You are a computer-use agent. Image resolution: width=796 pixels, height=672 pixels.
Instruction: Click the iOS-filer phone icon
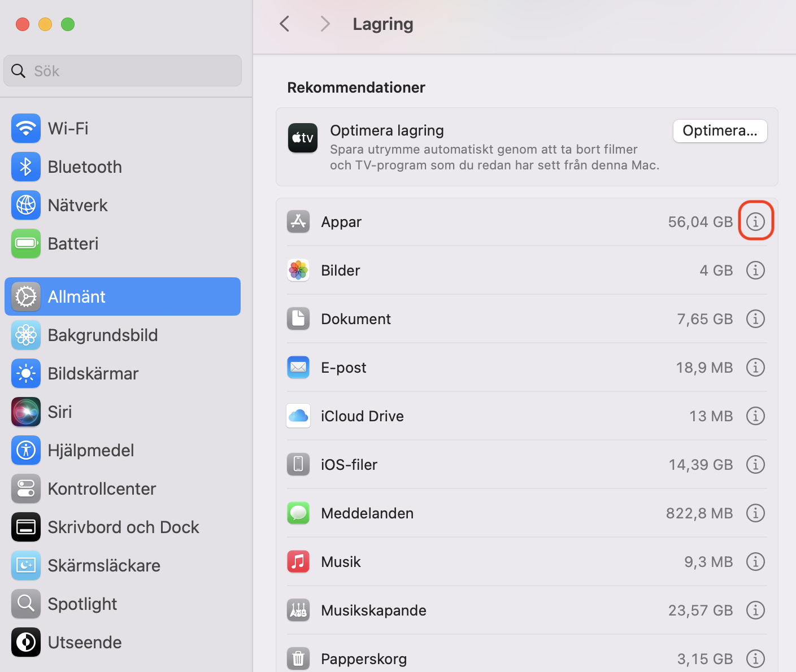click(x=298, y=465)
